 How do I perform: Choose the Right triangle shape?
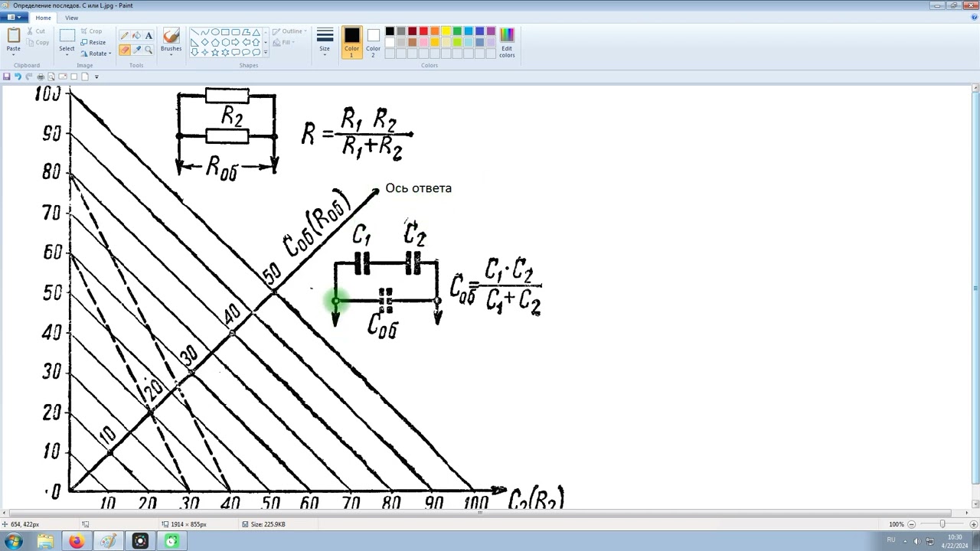click(194, 42)
